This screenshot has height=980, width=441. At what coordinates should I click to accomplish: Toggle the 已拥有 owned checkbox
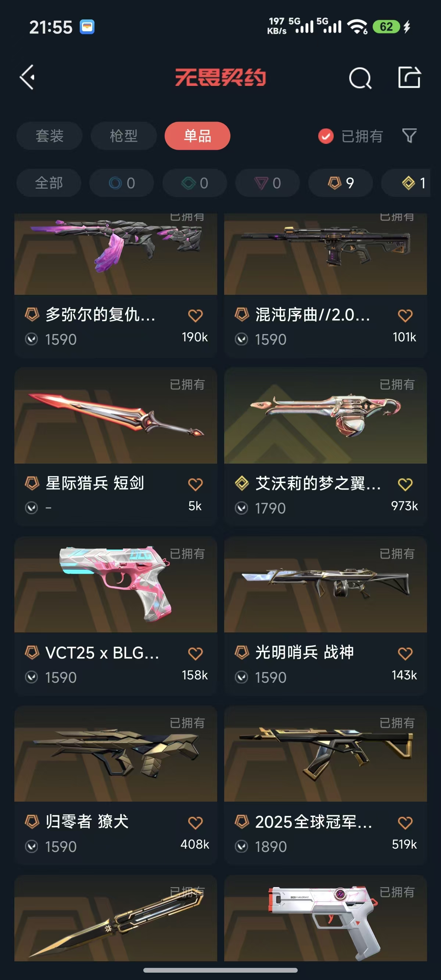(326, 136)
